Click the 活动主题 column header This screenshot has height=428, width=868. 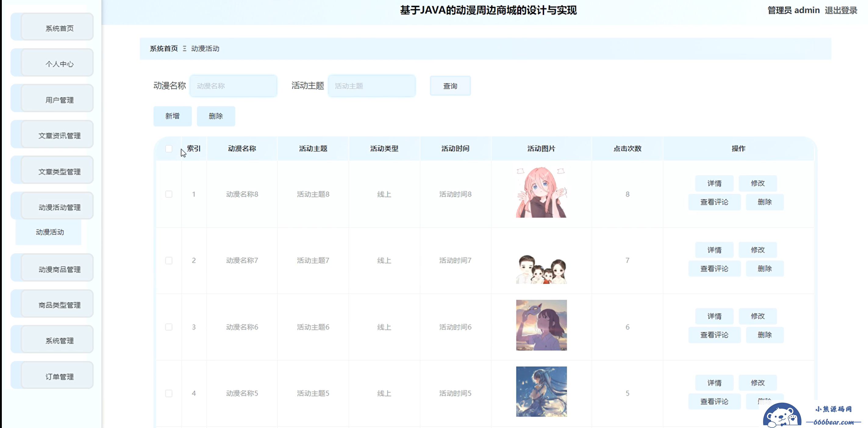313,149
